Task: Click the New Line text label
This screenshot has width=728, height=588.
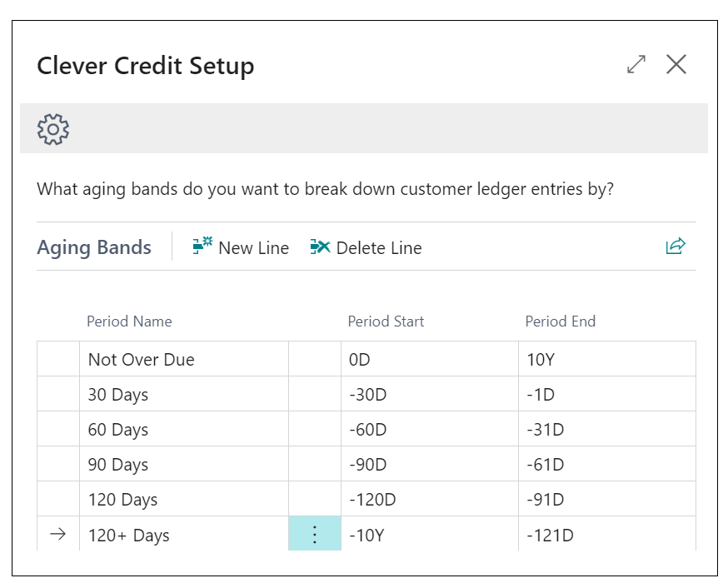Action: (254, 247)
